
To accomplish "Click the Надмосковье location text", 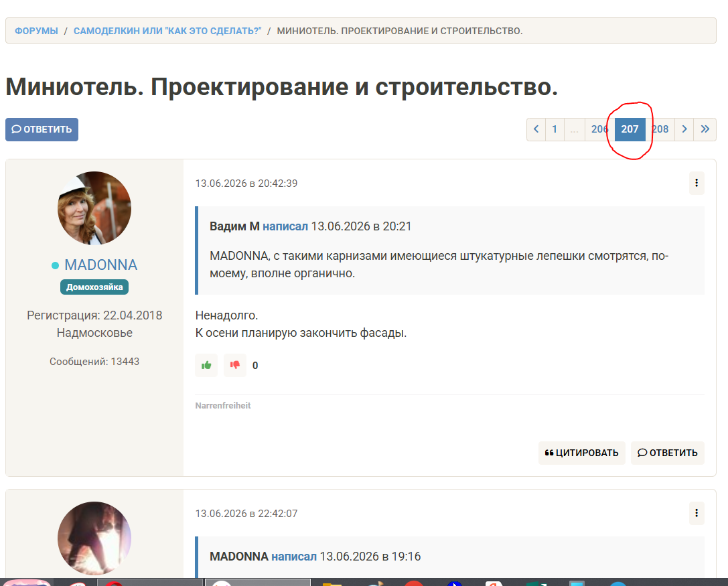I will coord(94,333).
